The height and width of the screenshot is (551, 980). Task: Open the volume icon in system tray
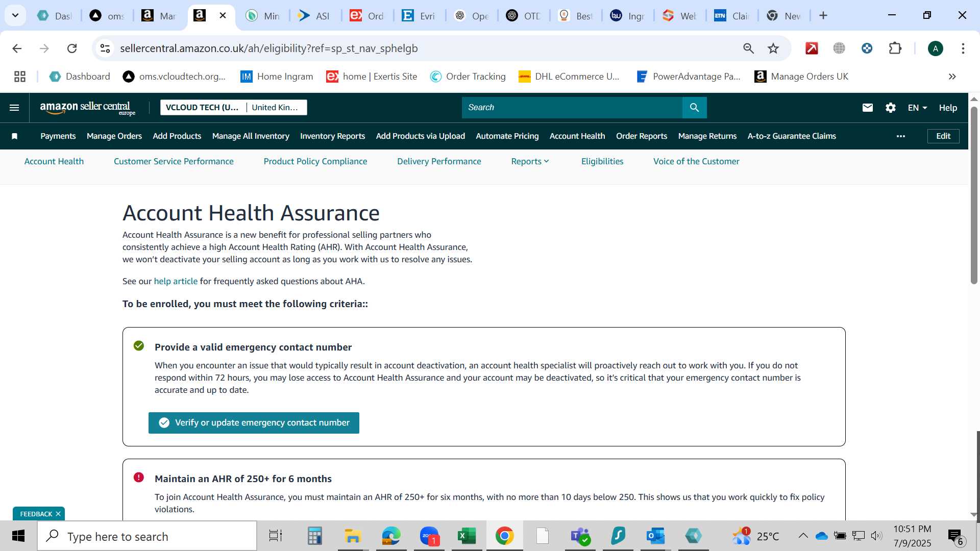pos(877,536)
